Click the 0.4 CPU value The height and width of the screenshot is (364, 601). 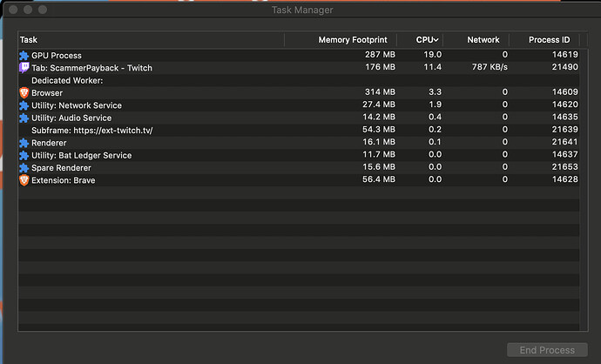coord(435,117)
